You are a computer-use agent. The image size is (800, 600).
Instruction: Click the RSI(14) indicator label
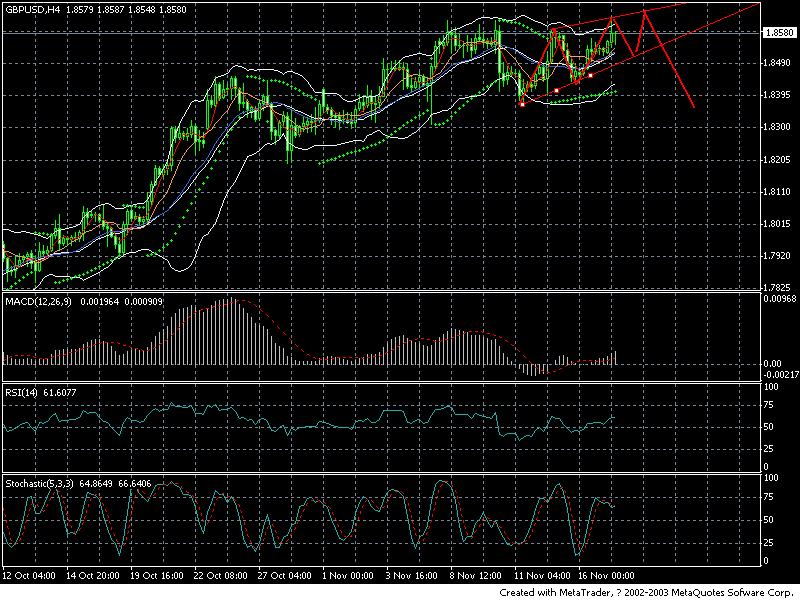pyautogui.click(x=22, y=392)
